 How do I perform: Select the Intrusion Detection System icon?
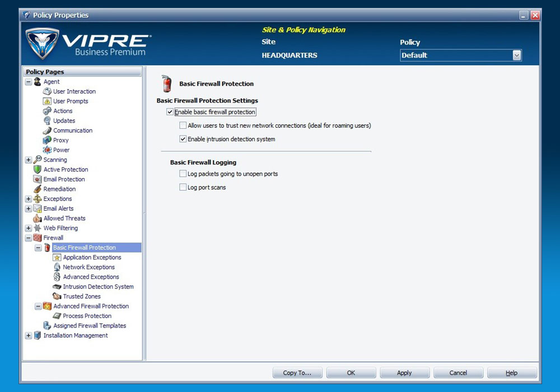57,287
